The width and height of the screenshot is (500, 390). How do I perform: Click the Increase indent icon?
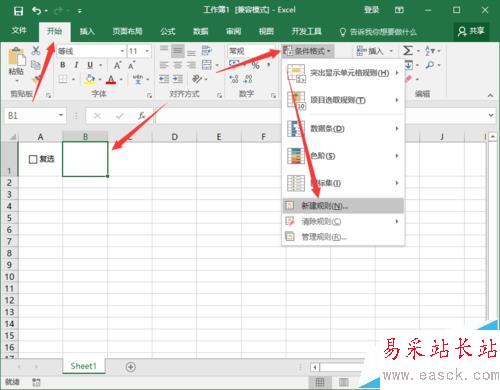[178, 79]
